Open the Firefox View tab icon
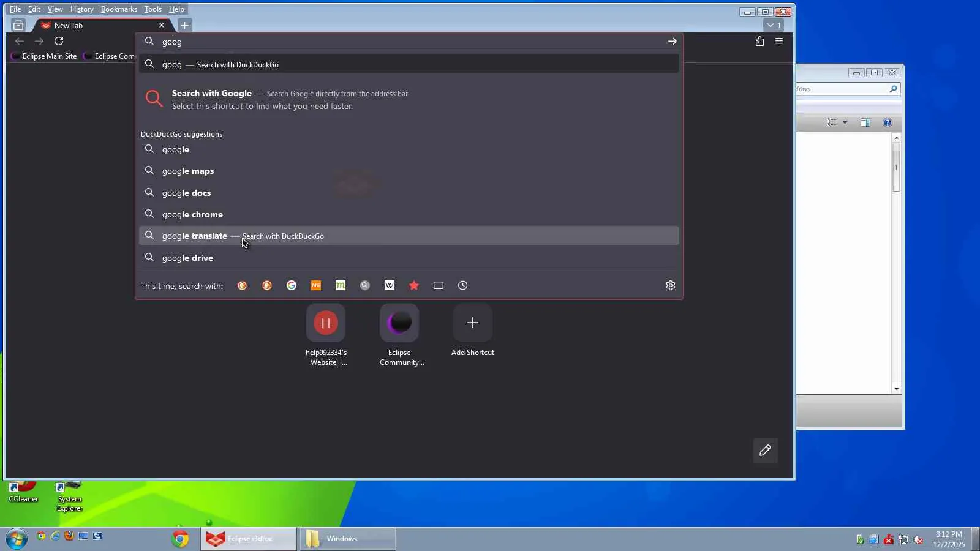980x551 pixels. (x=18, y=25)
